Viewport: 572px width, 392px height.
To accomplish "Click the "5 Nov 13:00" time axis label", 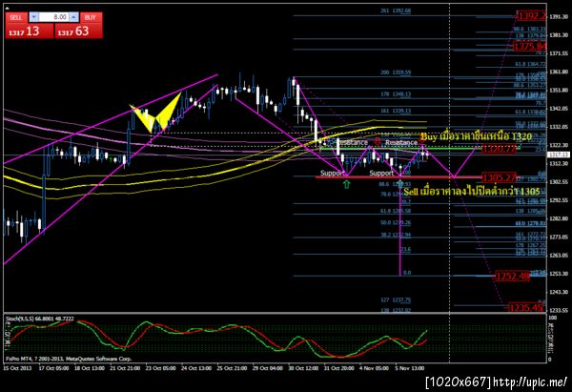I will (x=409, y=368).
